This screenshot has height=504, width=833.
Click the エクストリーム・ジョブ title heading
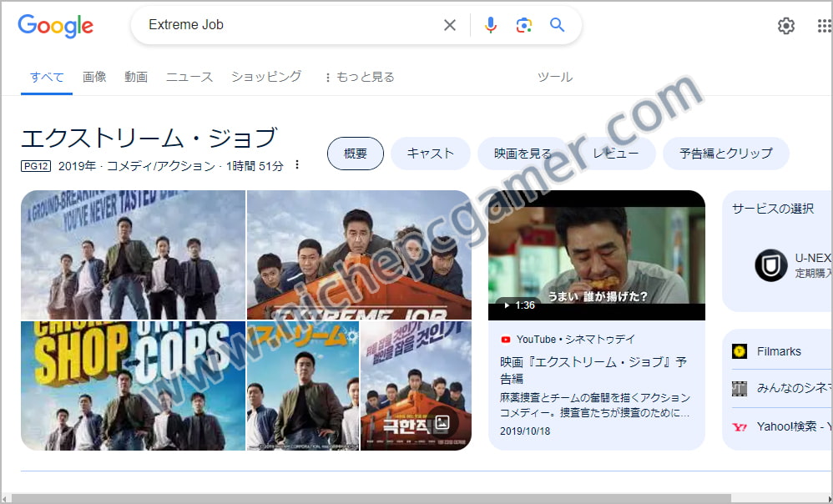[149, 139]
